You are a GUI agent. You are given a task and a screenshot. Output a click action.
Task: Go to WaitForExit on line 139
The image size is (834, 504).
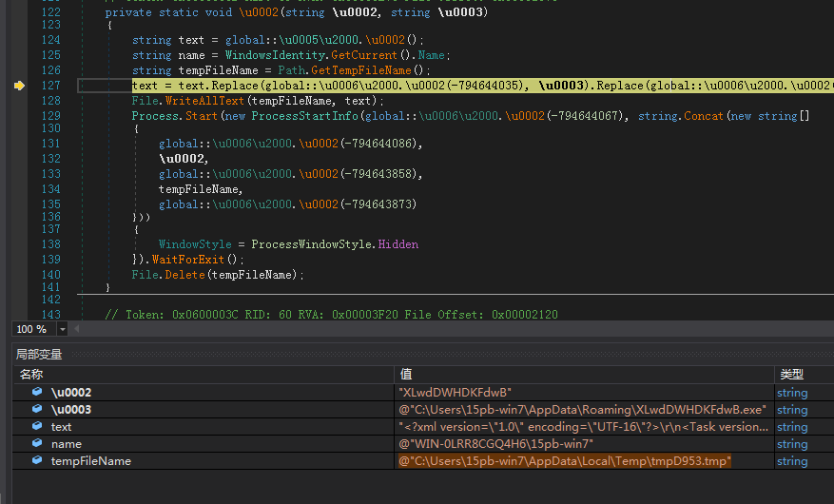[188, 260]
